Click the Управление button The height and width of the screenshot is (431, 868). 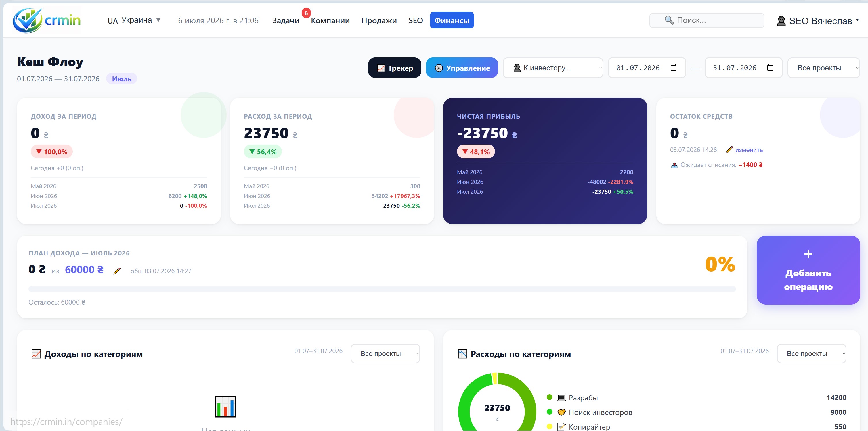click(x=462, y=68)
